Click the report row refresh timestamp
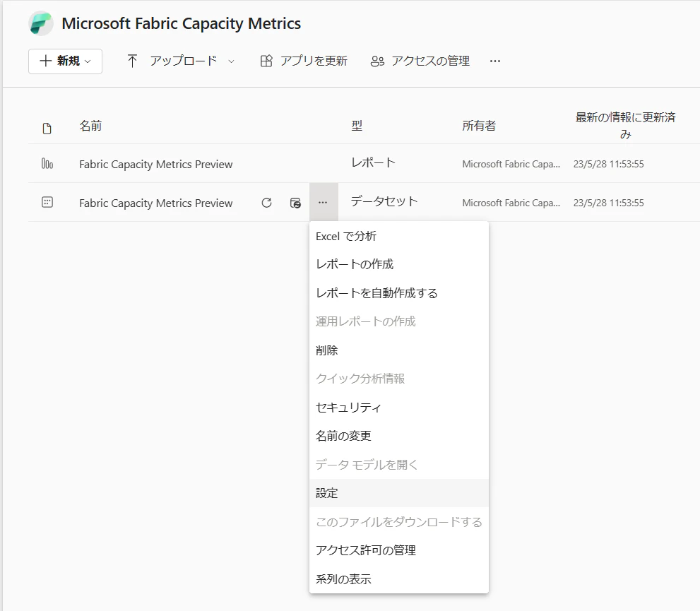700x611 pixels. click(x=608, y=165)
